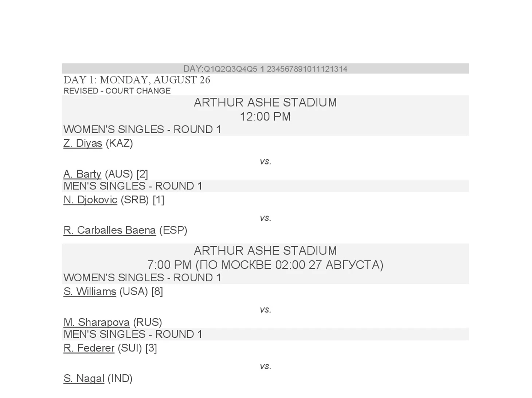The image size is (532, 398).
Task: Open N. Djokovic's player page
Action: (x=90, y=200)
